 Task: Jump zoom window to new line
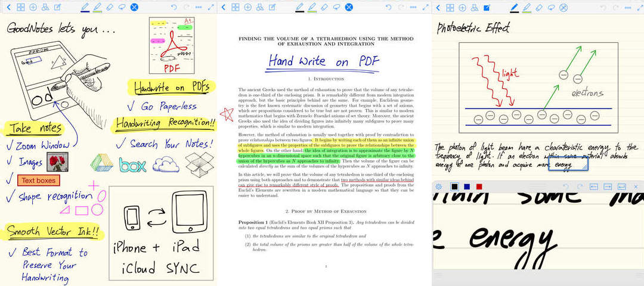pyautogui.click(x=622, y=186)
